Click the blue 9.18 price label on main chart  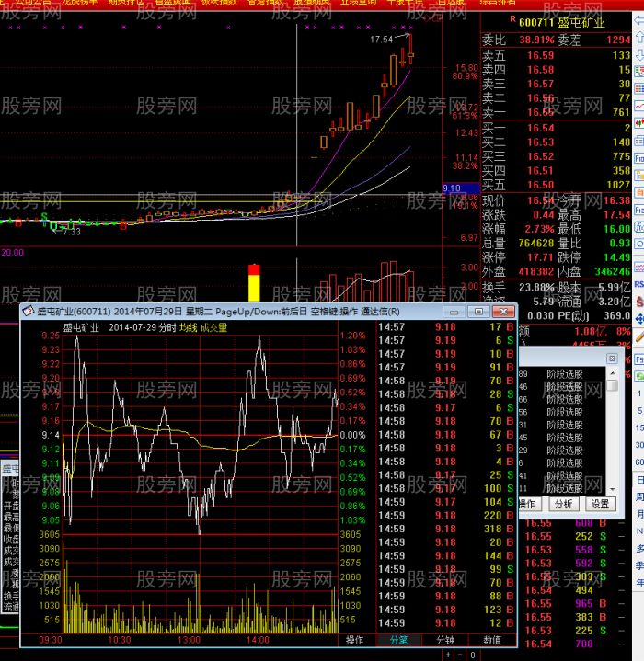[x=461, y=188]
